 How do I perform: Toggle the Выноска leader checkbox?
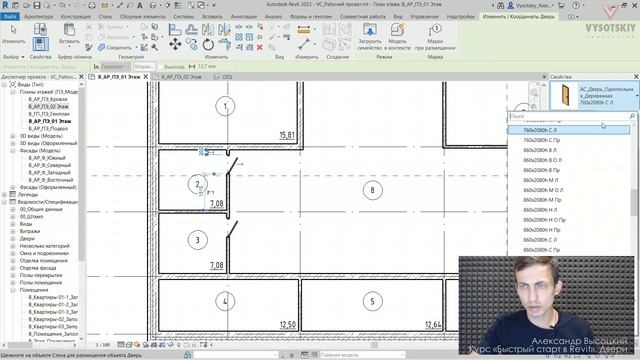161,67
